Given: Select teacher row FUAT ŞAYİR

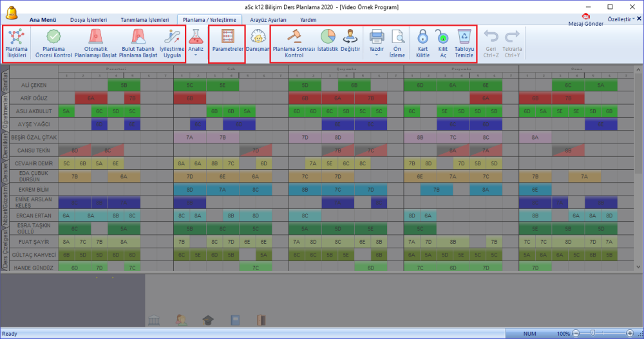Looking at the screenshot, I should [33, 242].
